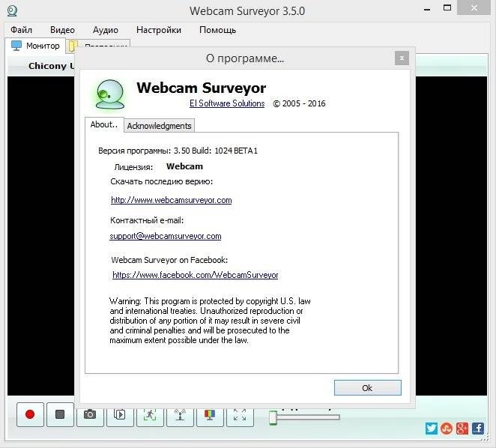Open the Видео menu
This screenshot has height=448, width=496.
point(62,30)
